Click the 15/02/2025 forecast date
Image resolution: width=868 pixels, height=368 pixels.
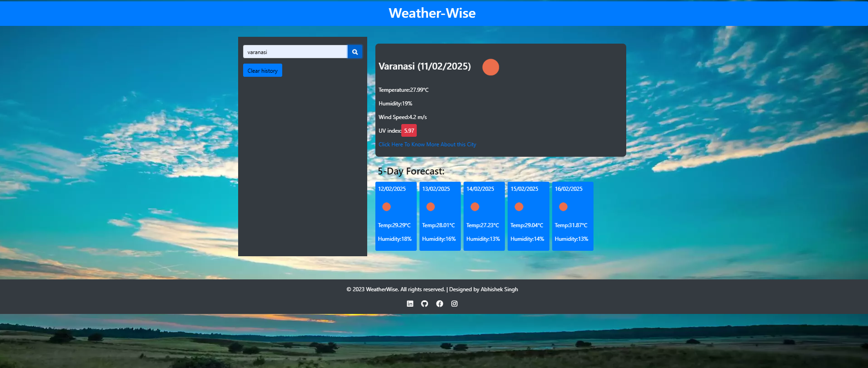click(x=524, y=189)
